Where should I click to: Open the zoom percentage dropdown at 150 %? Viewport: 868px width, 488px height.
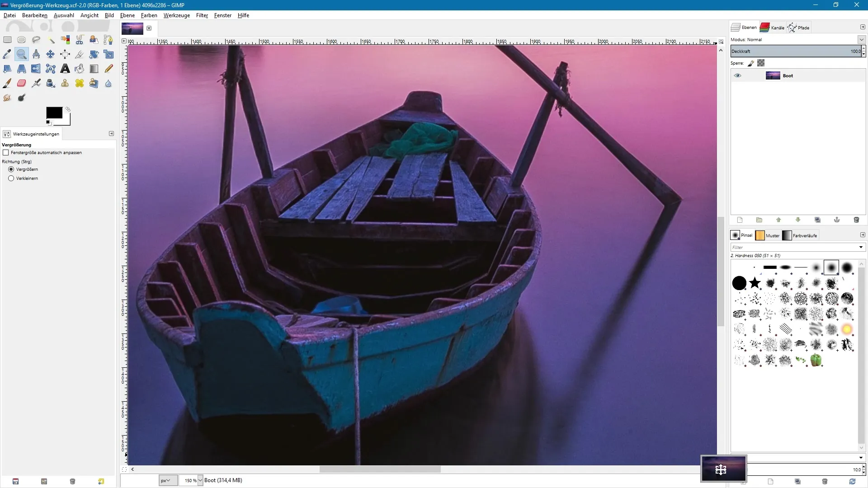click(x=200, y=480)
